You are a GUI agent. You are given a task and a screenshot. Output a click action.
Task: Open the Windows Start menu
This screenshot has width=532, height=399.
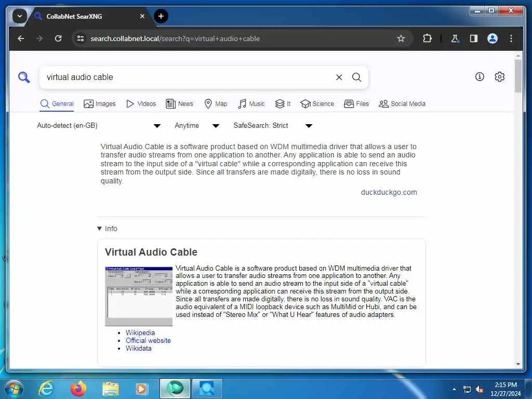pyautogui.click(x=14, y=389)
